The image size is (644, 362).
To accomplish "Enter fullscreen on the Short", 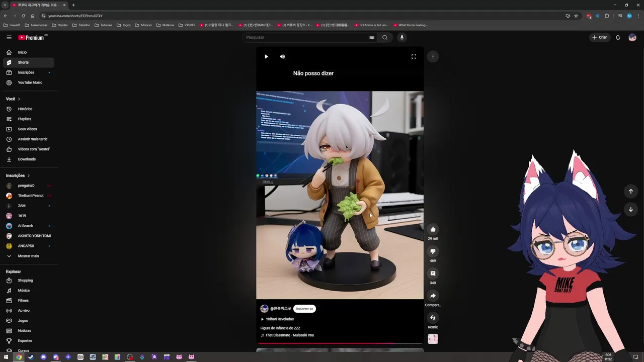I will pos(414,57).
